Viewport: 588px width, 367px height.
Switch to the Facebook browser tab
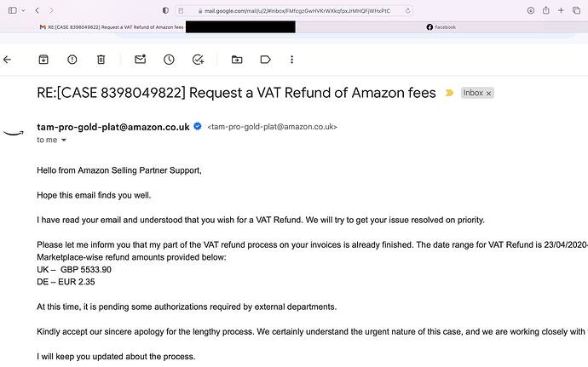coord(441,27)
